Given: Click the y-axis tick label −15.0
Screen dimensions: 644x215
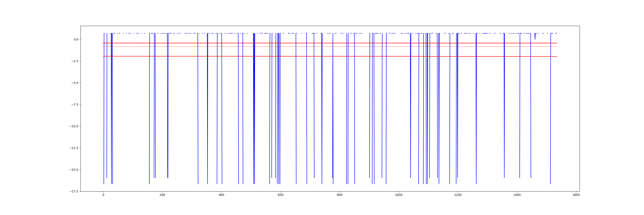Looking at the screenshot, I should pos(74,170).
